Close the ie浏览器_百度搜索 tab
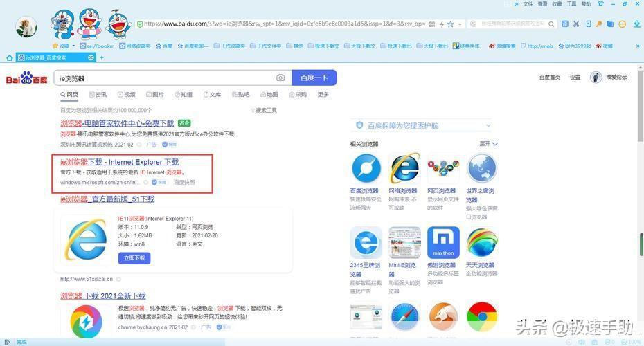The image size is (644, 346). coord(91,58)
